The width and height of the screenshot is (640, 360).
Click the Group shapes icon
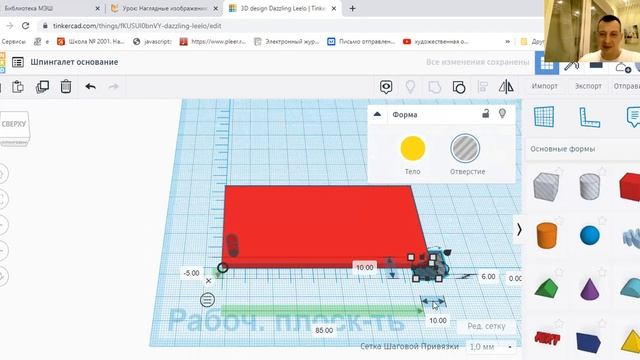pos(435,87)
